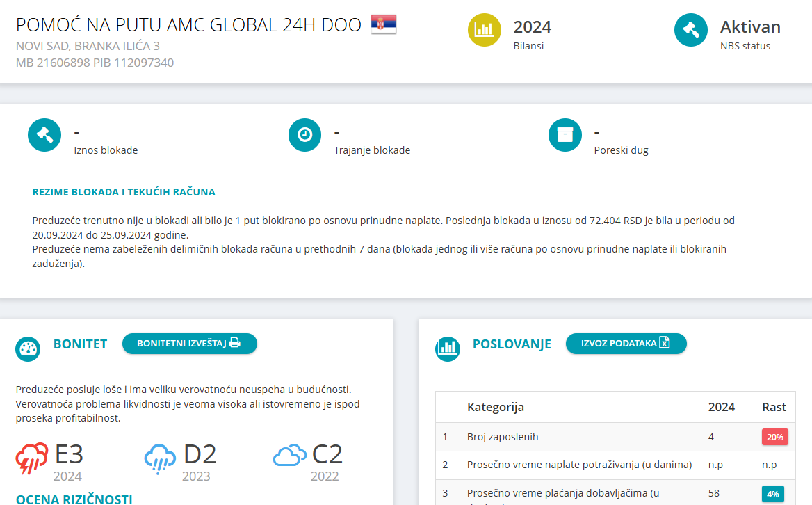Image resolution: width=812 pixels, height=505 pixels.
Task: Click the Rast column header
Action: tap(774, 407)
